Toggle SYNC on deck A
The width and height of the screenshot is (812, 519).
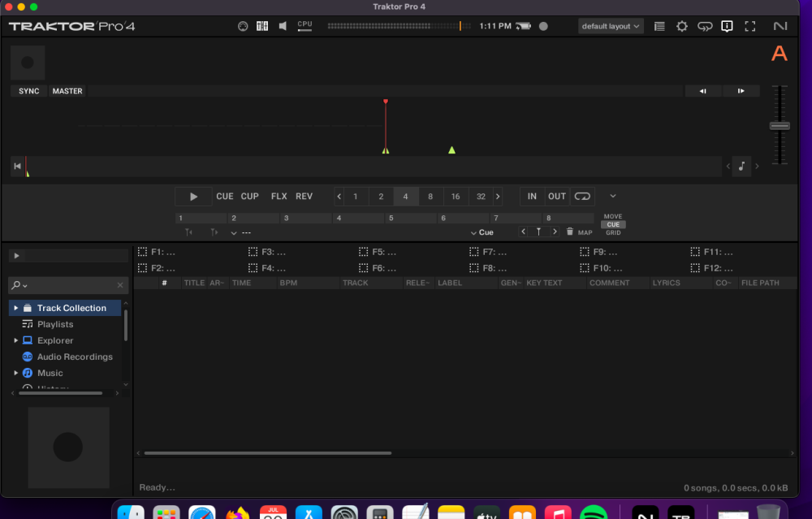(29, 91)
